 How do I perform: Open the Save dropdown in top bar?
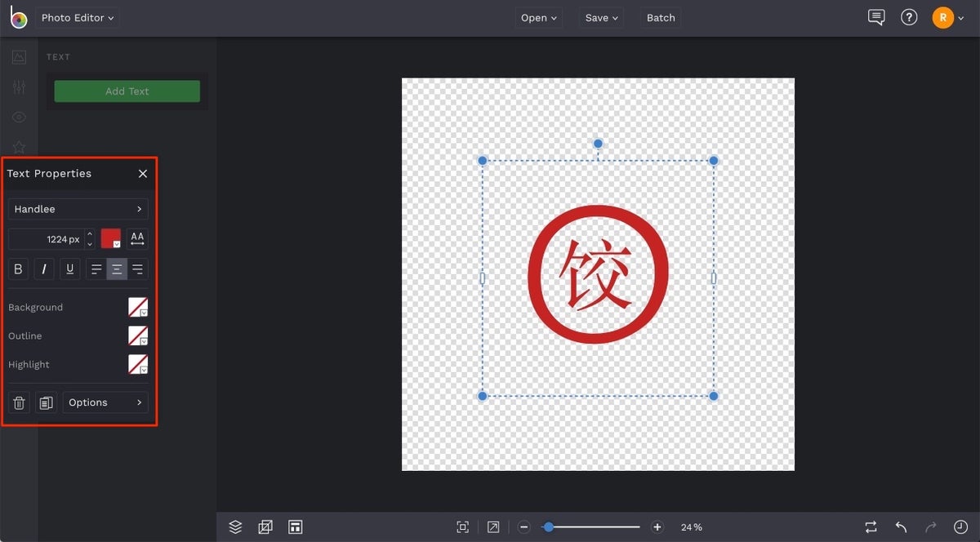601,17
